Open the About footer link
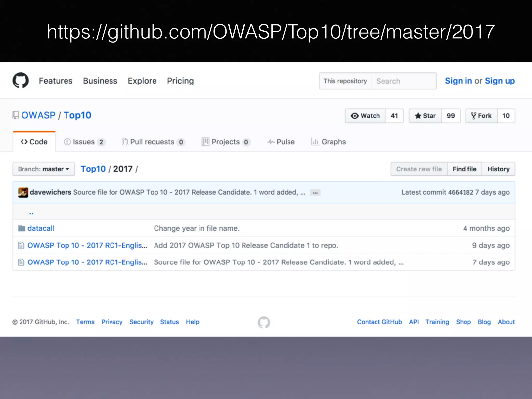Viewport: 532px width, 399px height. (506, 322)
